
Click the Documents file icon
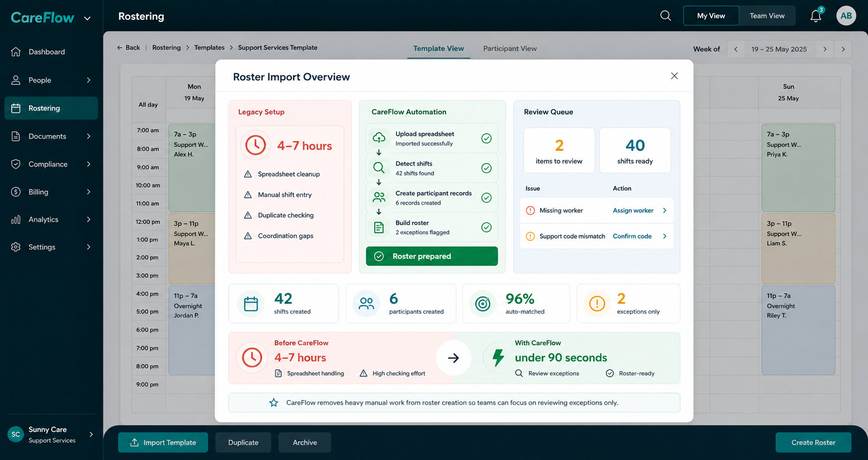16,137
